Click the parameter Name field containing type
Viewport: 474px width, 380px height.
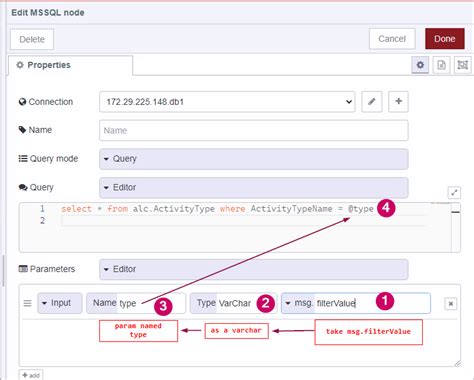point(136,303)
